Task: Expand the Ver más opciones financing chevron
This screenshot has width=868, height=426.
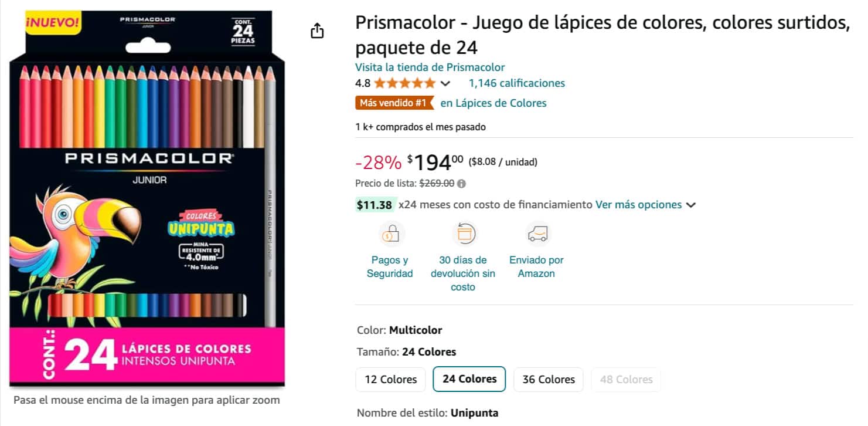Action: tap(691, 205)
